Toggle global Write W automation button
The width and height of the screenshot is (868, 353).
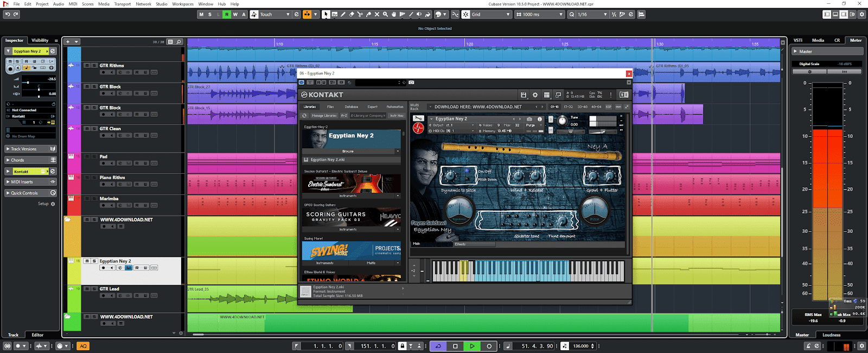235,15
